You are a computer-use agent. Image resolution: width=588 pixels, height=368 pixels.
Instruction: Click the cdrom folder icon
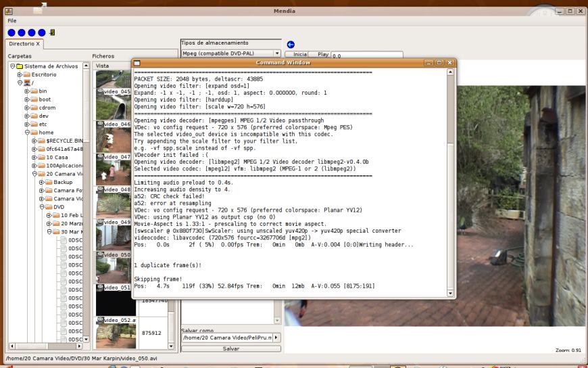(x=34, y=107)
